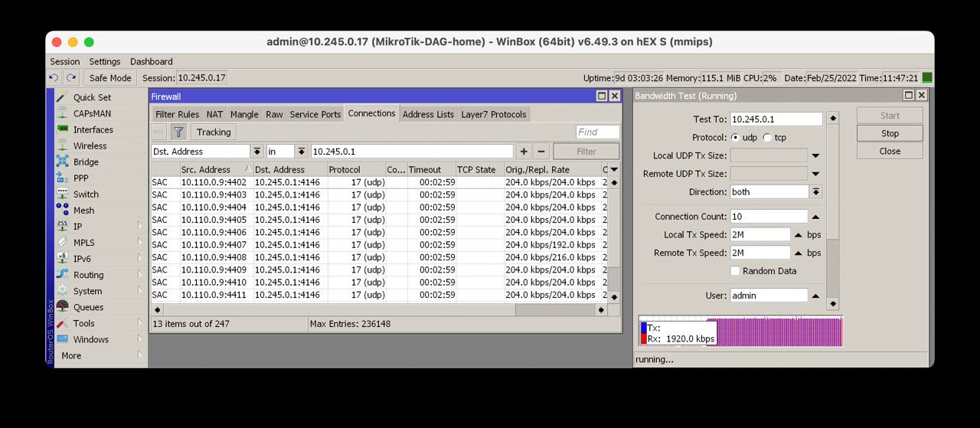Viewport: 980px width, 428px height.
Task: Click the Redo arrow icon
Action: [71, 77]
